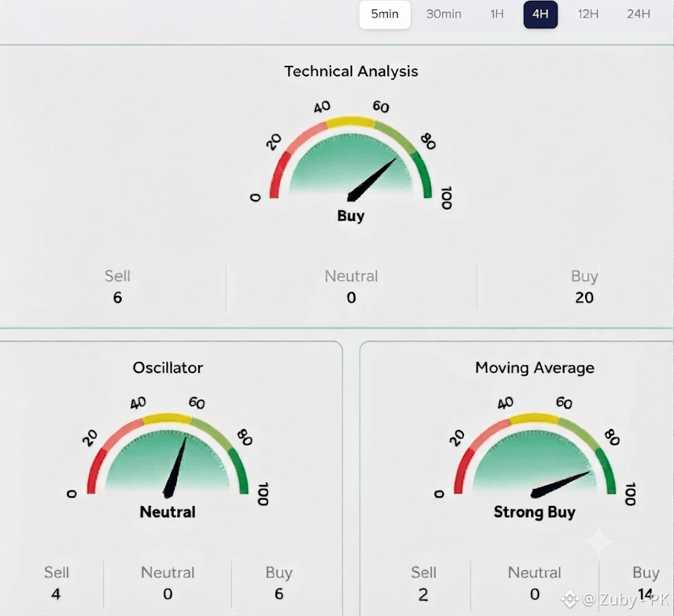
Task: Choose the 1H timeframe tab
Action: [x=497, y=14]
